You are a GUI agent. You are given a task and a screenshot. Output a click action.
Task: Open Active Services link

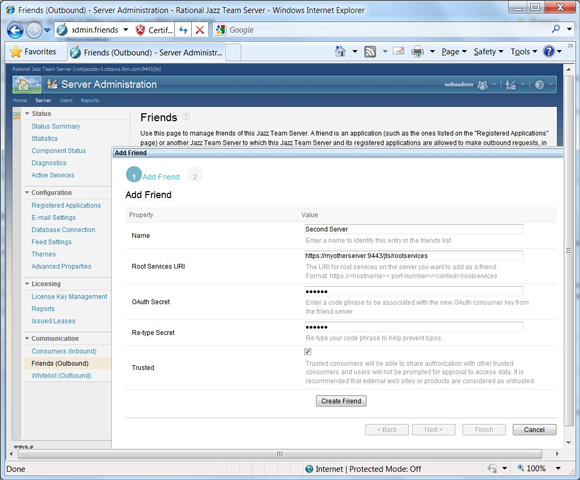pos(53,175)
